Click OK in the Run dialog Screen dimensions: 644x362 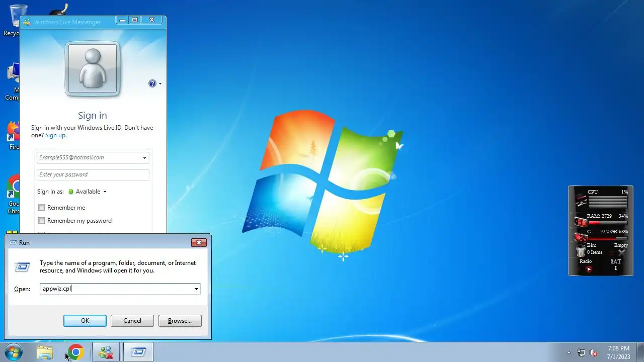click(85, 321)
